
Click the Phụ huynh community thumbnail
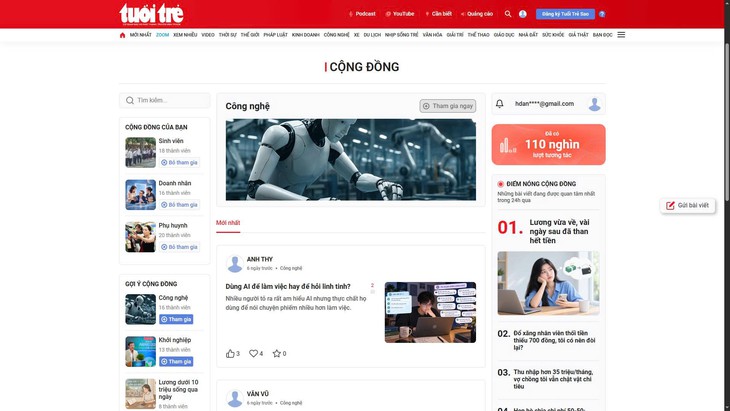click(x=141, y=237)
